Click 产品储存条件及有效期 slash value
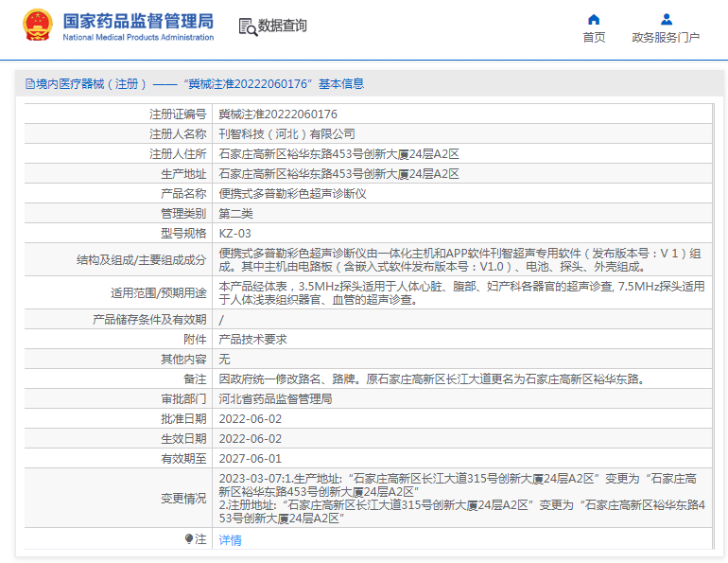This screenshot has height=563, width=728. (221, 320)
